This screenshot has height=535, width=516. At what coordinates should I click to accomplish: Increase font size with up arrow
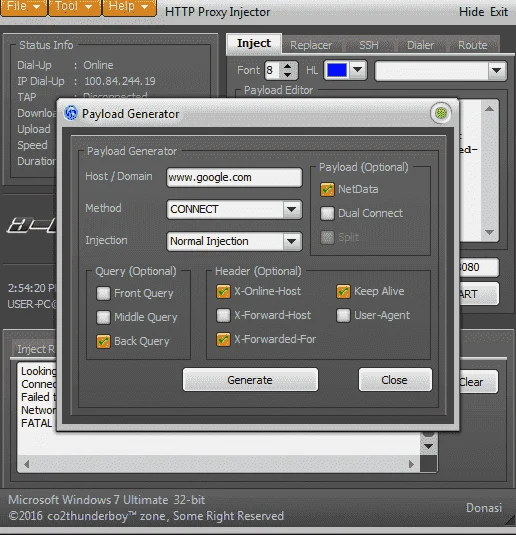[x=288, y=66]
